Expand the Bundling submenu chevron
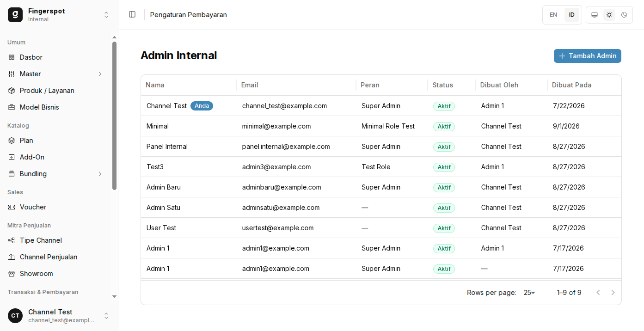The width and height of the screenshot is (644, 331). pyautogui.click(x=100, y=174)
